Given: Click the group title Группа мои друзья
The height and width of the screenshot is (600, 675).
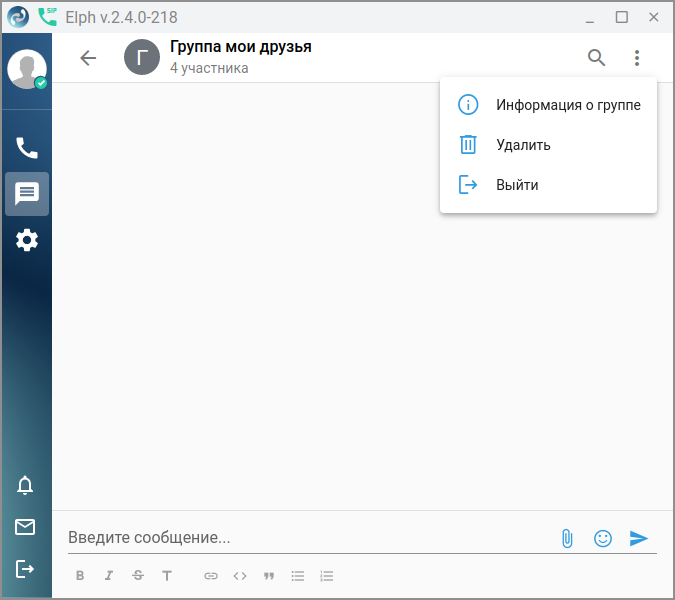Looking at the screenshot, I should (x=241, y=46).
